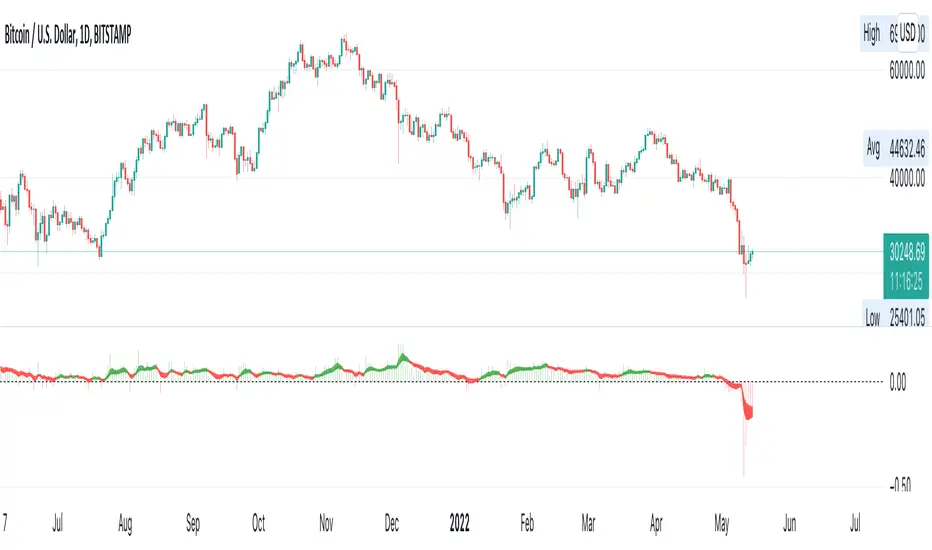Viewport: 932px width, 550px height.
Task: Click the High price label
Action: coord(873,33)
